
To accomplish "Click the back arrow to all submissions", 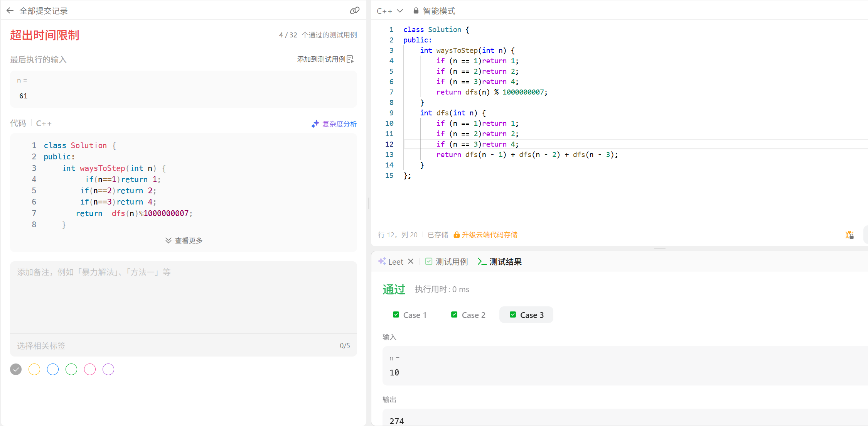I will point(10,11).
